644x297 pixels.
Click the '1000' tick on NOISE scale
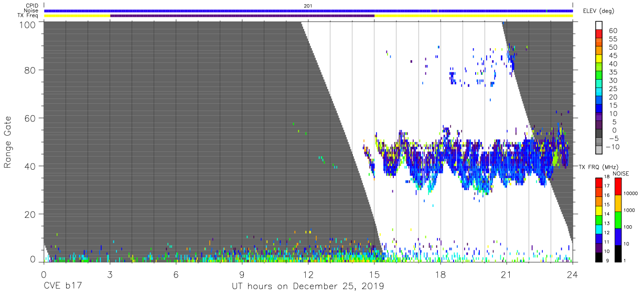tap(629, 211)
